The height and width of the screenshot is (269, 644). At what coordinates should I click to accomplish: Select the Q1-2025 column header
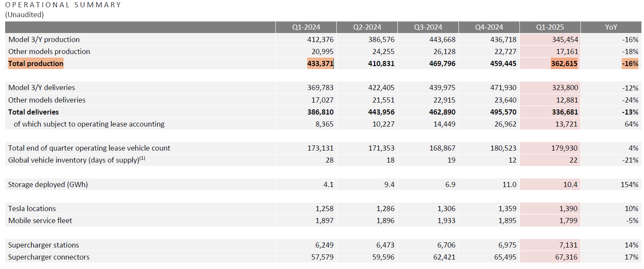(550, 27)
